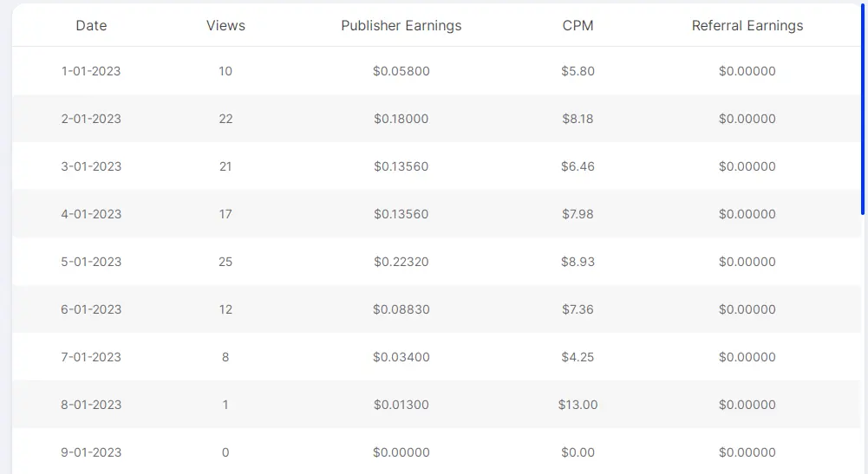Image resolution: width=868 pixels, height=474 pixels.
Task: Click the $0.13560 earnings for 3-01-2023
Action: point(401,166)
